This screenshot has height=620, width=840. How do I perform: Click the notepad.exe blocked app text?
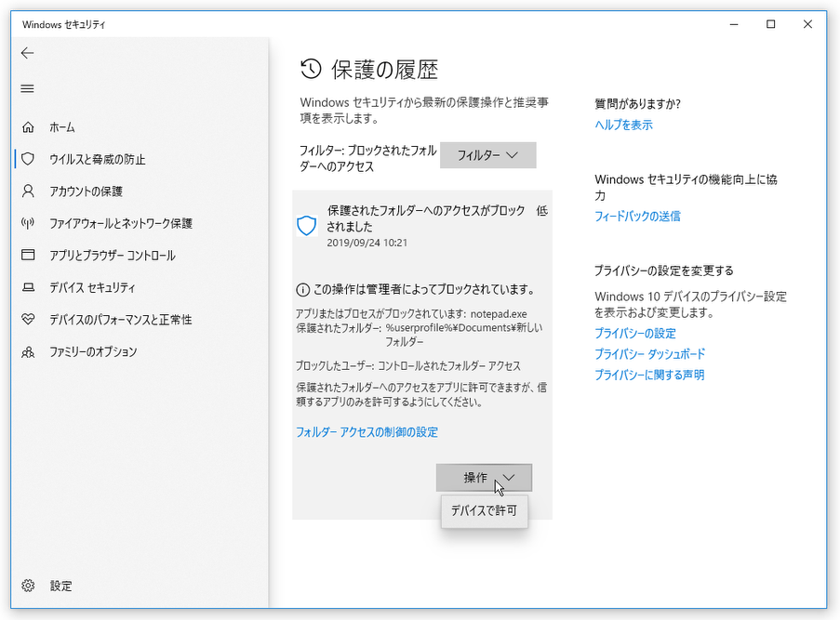point(499,314)
